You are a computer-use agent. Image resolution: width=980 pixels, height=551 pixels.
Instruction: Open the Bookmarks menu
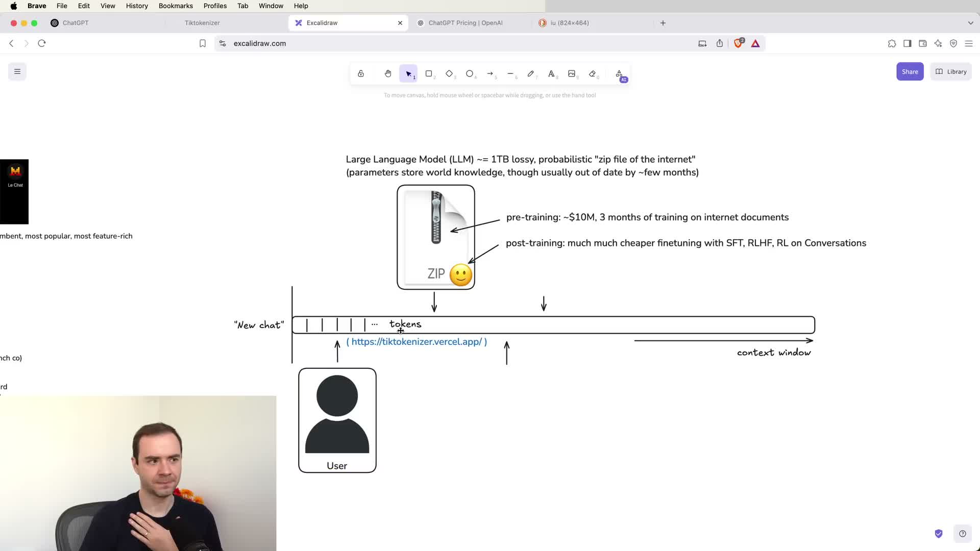click(176, 6)
